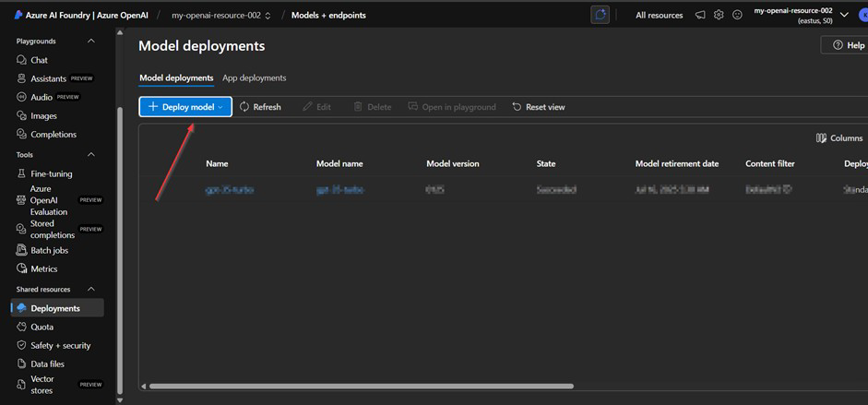The width and height of the screenshot is (868, 405).
Task: Open the blurred model name link
Action: point(340,190)
